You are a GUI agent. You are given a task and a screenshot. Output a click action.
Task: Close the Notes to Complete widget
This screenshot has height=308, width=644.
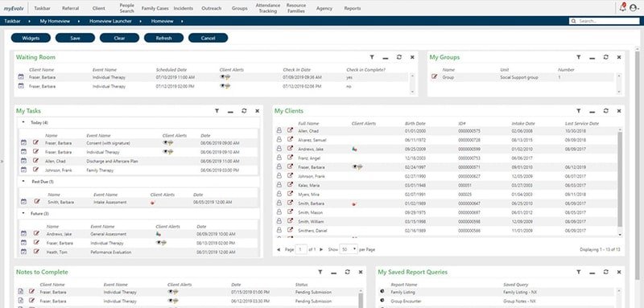click(361, 272)
